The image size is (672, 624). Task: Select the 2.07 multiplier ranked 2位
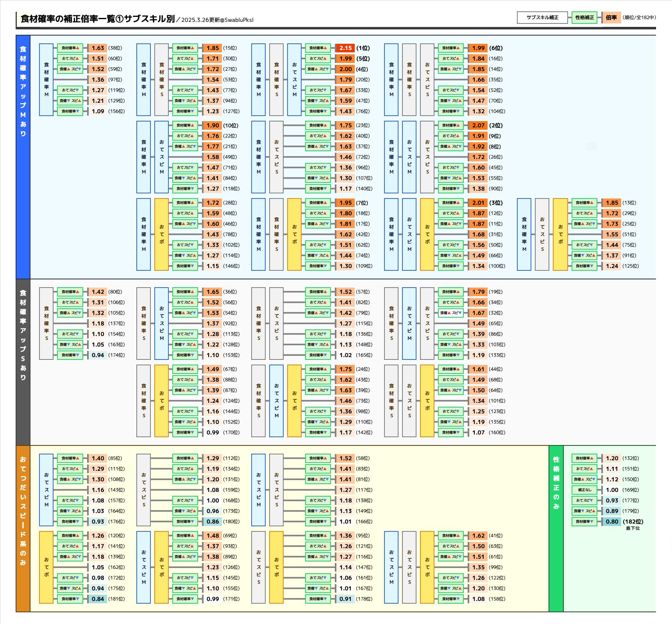click(x=478, y=125)
